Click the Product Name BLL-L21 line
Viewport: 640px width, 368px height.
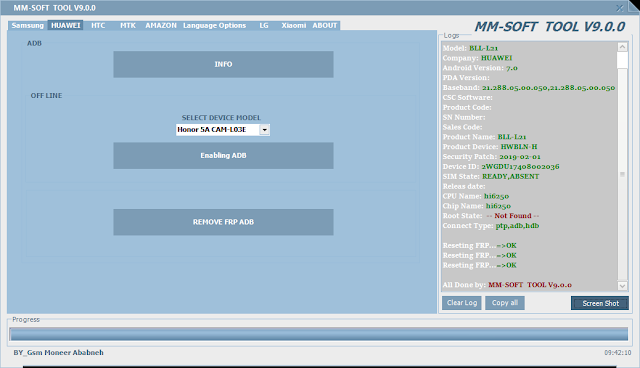click(x=484, y=137)
